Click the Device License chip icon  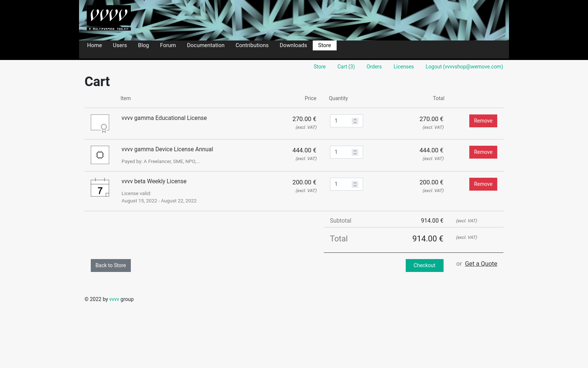point(100,155)
